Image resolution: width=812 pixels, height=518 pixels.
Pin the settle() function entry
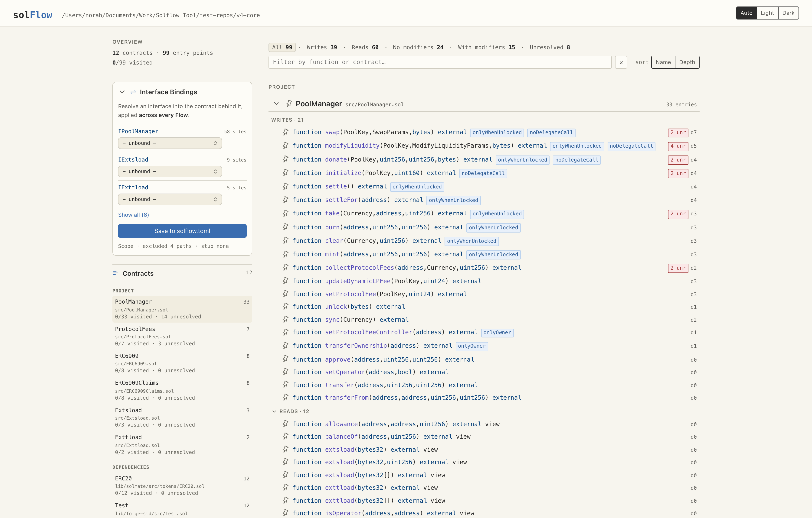(x=286, y=186)
